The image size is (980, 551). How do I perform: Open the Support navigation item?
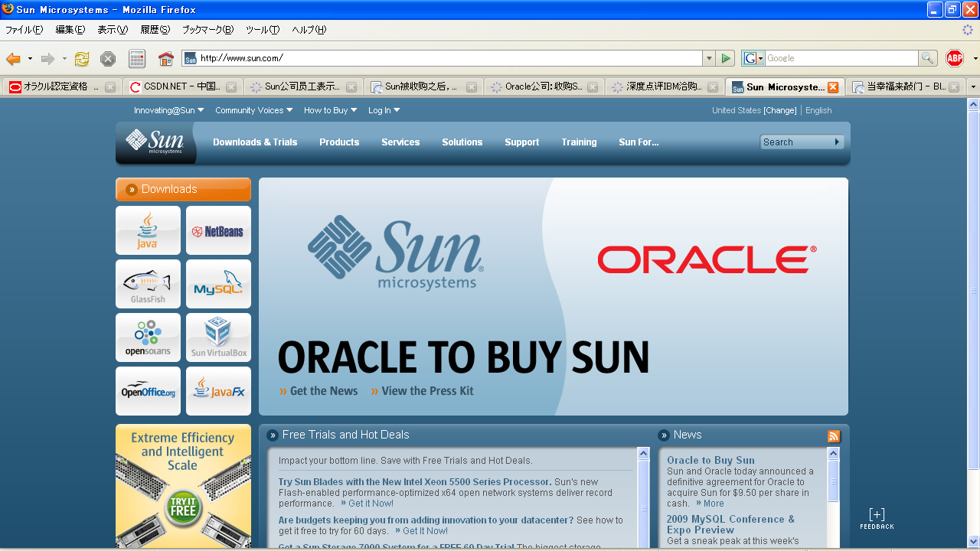[521, 142]
